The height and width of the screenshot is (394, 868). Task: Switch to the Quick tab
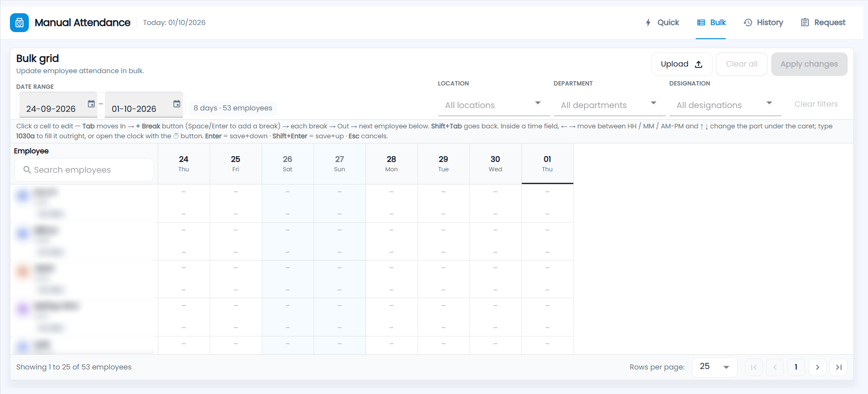click(x=662, y=23)
